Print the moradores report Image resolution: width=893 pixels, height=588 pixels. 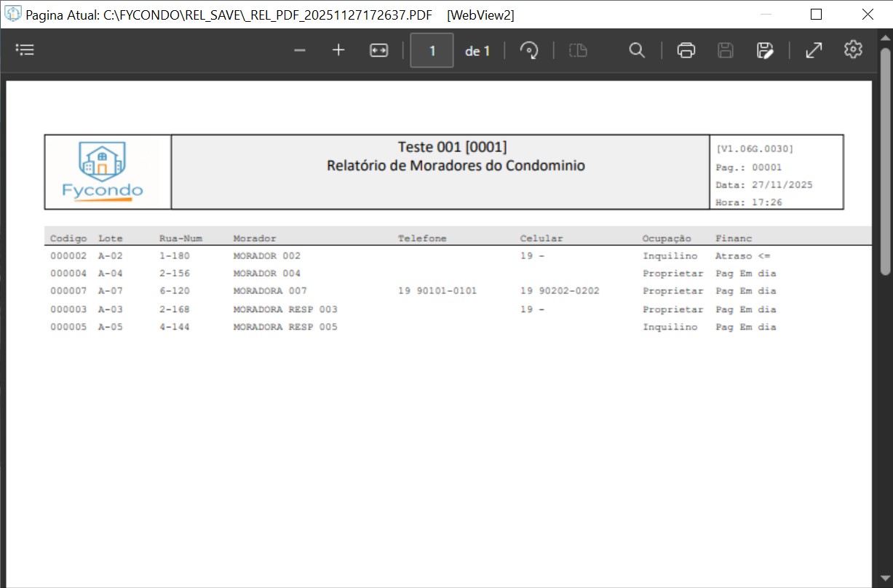pos(686,50)
